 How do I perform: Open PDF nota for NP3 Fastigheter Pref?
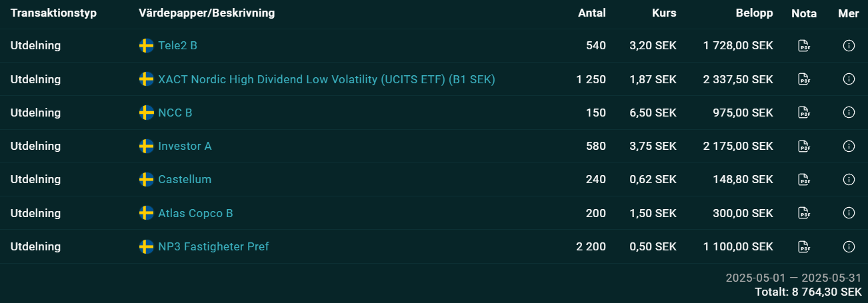804,246
